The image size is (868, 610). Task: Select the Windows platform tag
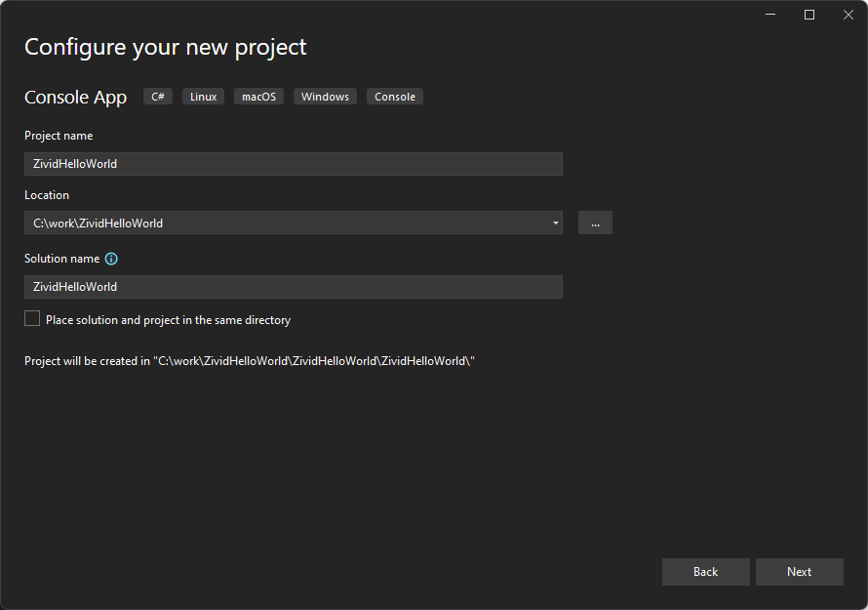(x=325, y=97)
